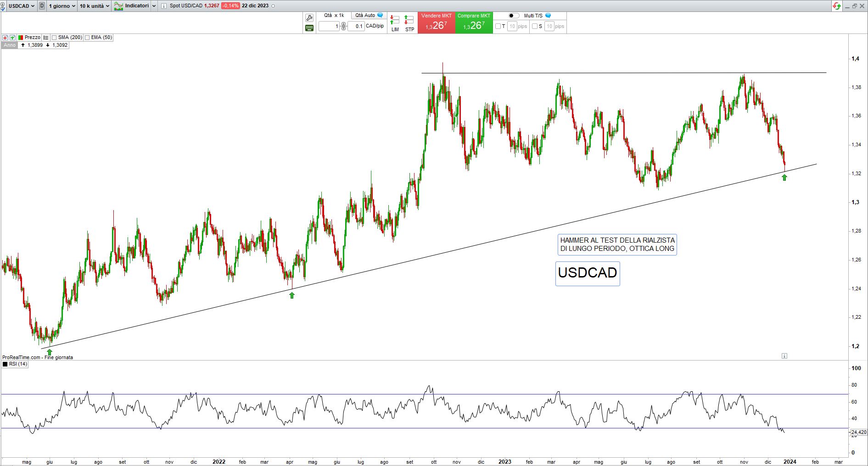The width and height of the screenshot is (868, 466).
Task: Click the red-green trading arrows icon top right
Action: coord(837,6)
